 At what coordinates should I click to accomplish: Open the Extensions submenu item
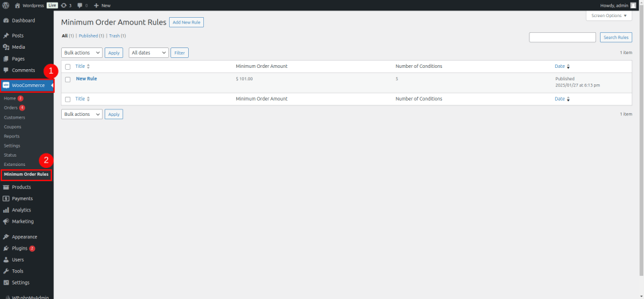pyautogui.click(x=14, y=165)
